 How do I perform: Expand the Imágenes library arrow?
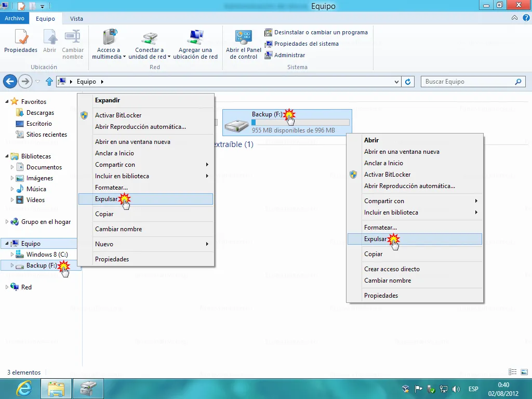12,178
